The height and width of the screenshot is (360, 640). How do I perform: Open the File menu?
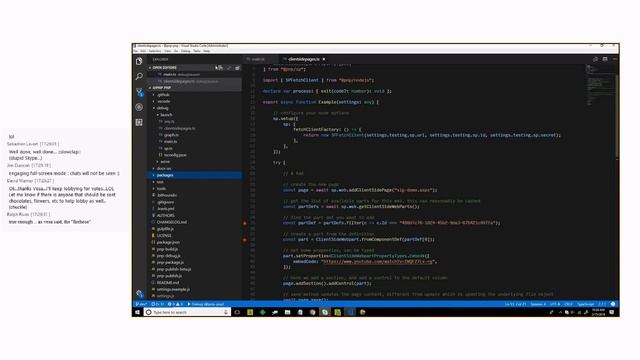(136, 51)
